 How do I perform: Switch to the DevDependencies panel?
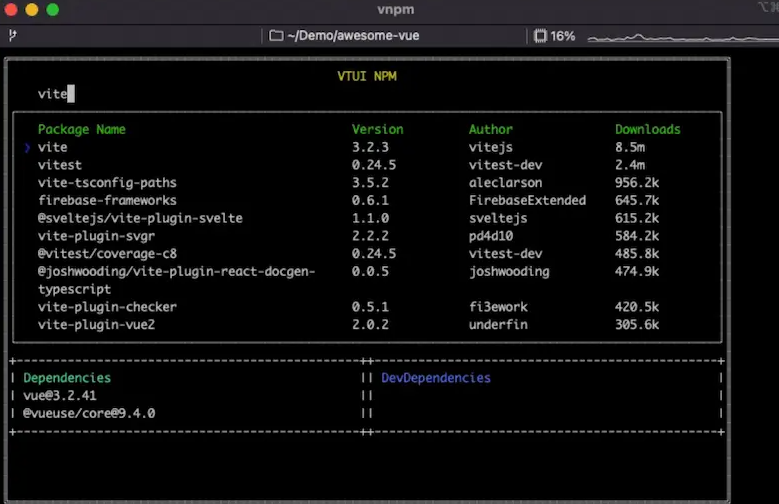436,378
